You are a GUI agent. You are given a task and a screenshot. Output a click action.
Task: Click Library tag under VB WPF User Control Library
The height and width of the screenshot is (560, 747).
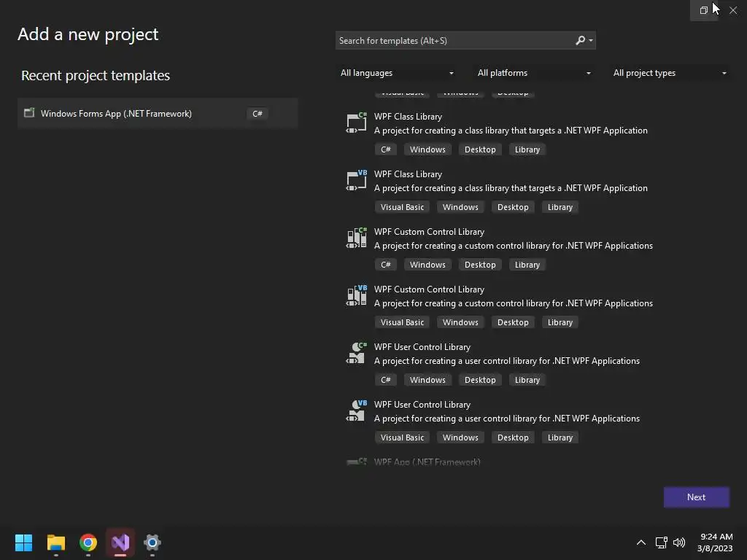[560, 437]
